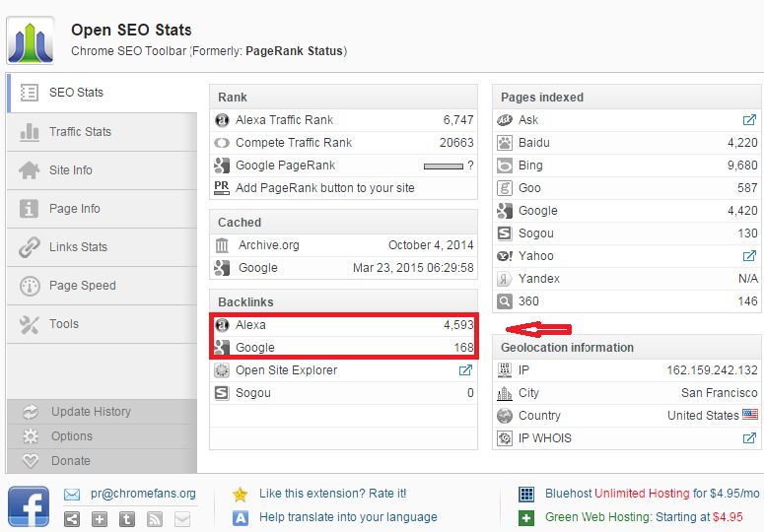
Task: Open Google PageRank link
Action: [285, 166]
